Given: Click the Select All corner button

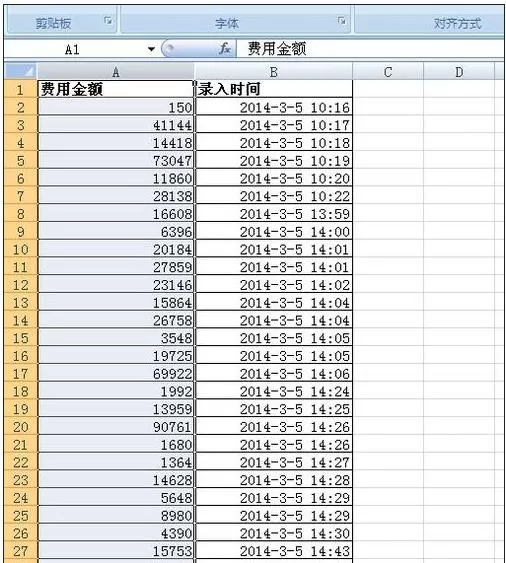Looking at the screenshot, I should (x=20, y=71).
